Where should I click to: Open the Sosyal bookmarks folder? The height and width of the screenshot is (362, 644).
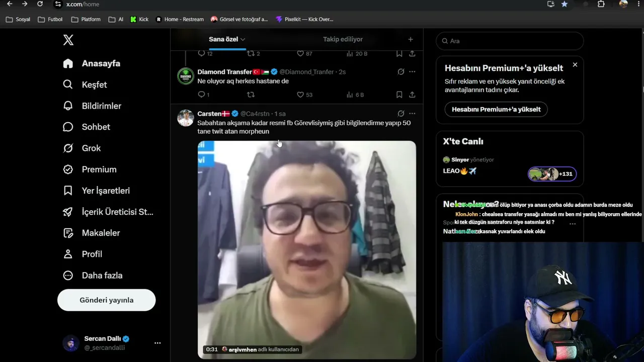coord(18,19)
